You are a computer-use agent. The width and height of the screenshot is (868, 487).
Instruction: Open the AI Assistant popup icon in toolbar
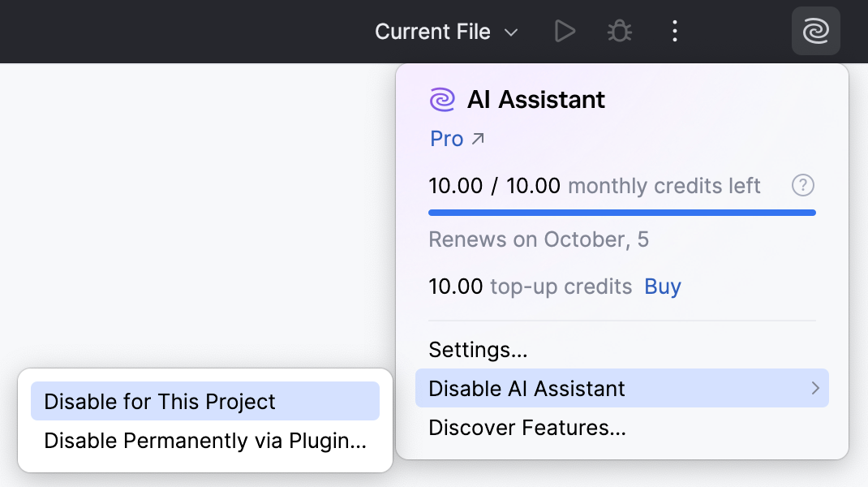815,31
